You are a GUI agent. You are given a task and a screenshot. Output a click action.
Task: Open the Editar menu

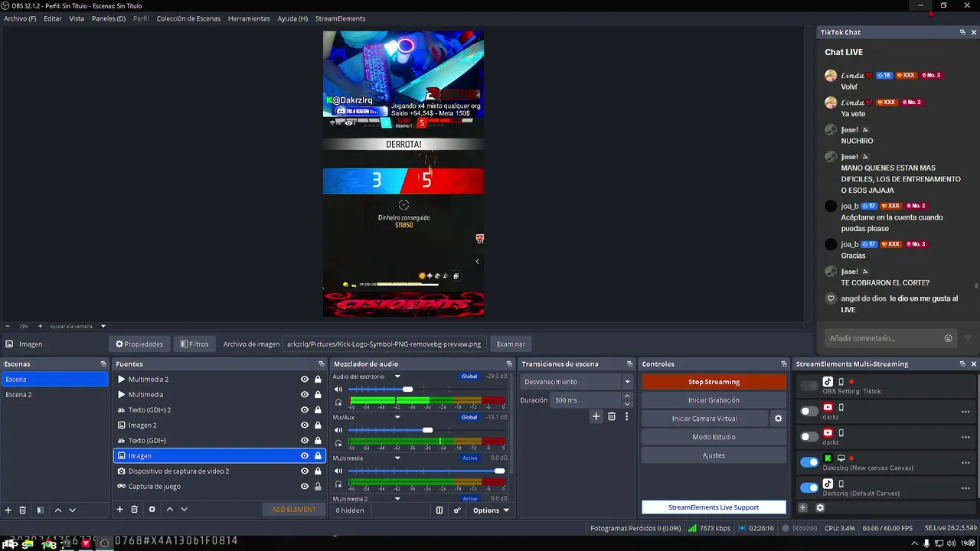[x=53, y=18]
